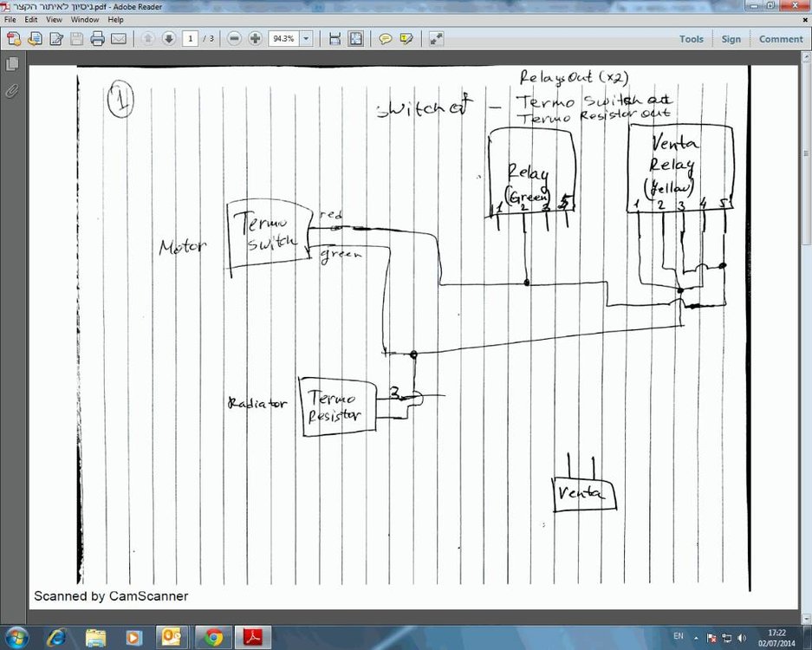Toggle fit one full page view

pyautogui.click(x=356, y=39)
